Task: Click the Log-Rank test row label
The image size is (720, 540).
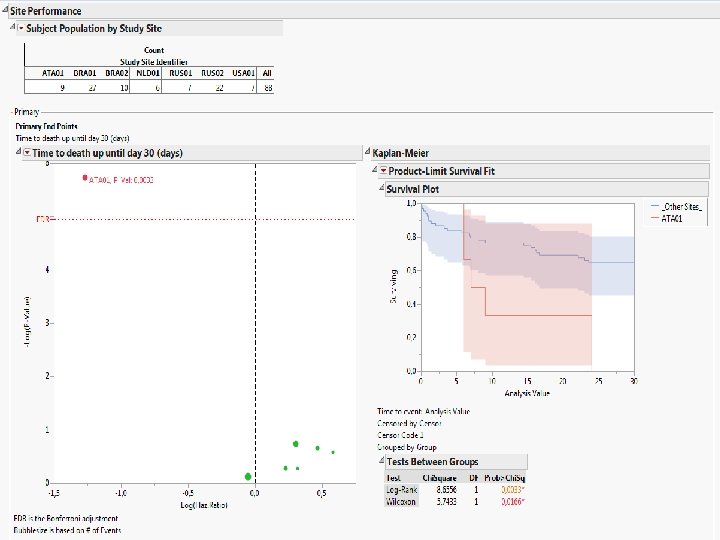Action: click(402, 489)
